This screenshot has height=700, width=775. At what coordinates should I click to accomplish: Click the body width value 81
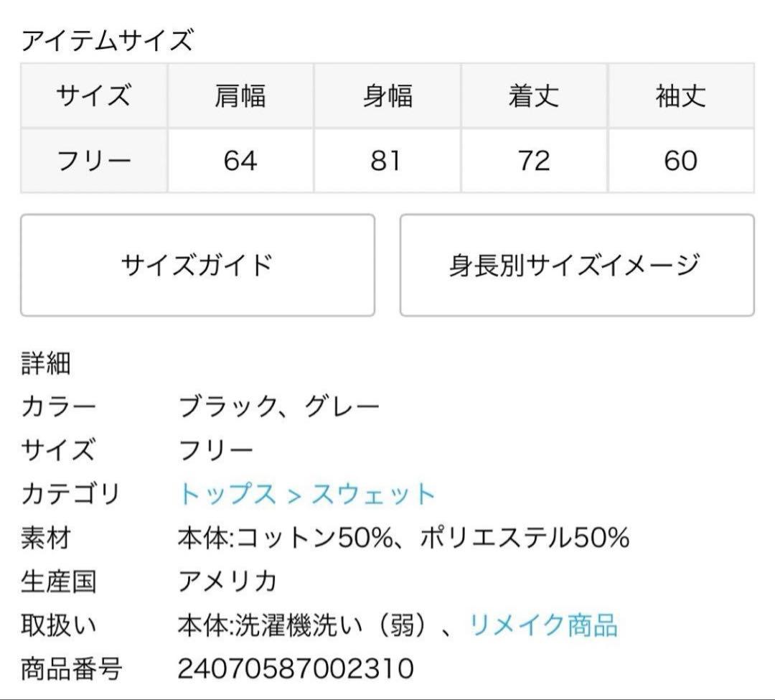(387, 161)
